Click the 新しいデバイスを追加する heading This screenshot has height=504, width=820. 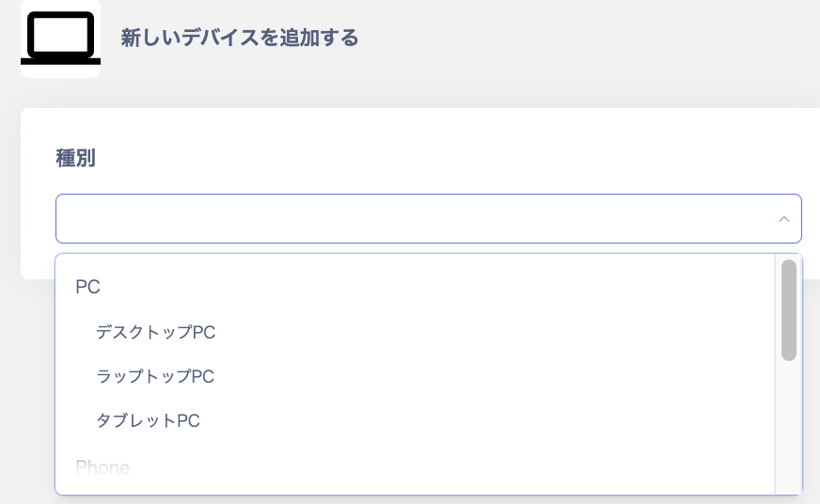pos(240,39)
